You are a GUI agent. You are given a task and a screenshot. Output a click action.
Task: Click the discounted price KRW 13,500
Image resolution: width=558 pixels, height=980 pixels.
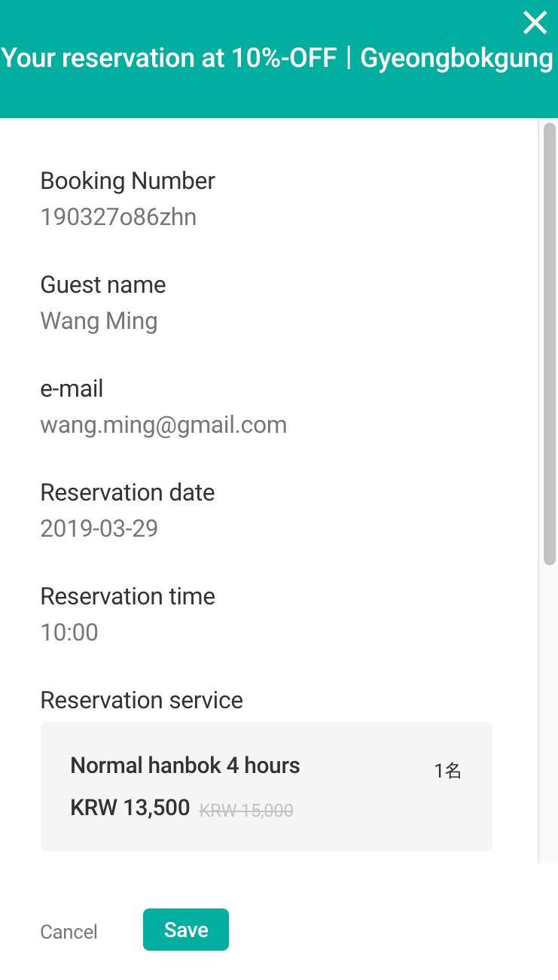click(x=130, y=808)
